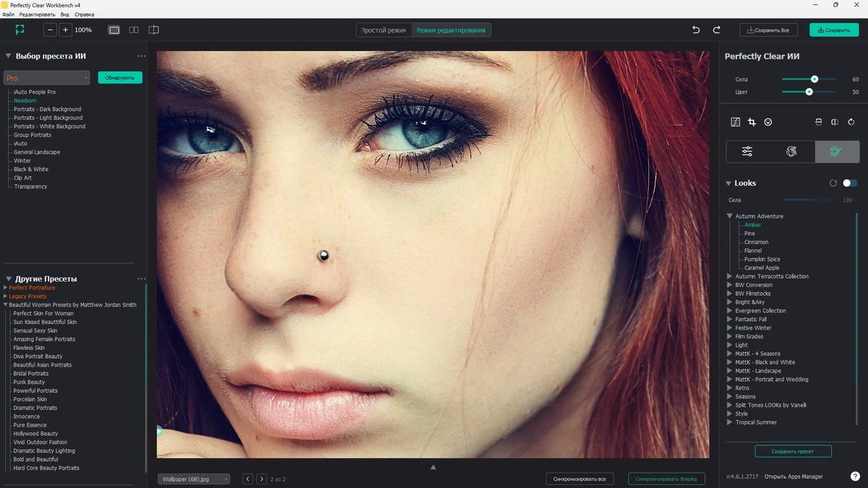Open the Справка menu
This screenshot has height=488, width=868.
tap(84, 14)
